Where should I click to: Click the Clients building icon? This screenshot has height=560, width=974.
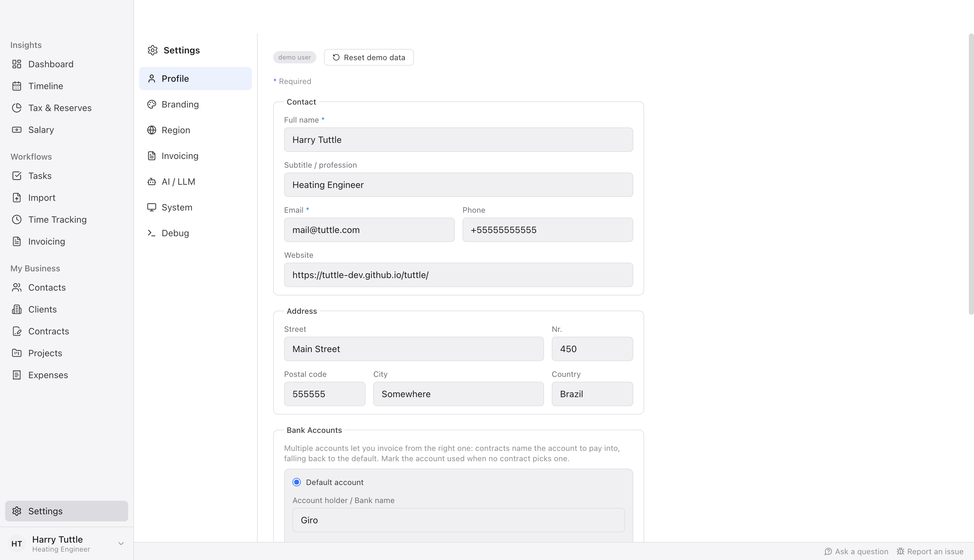tap(16, 309)
